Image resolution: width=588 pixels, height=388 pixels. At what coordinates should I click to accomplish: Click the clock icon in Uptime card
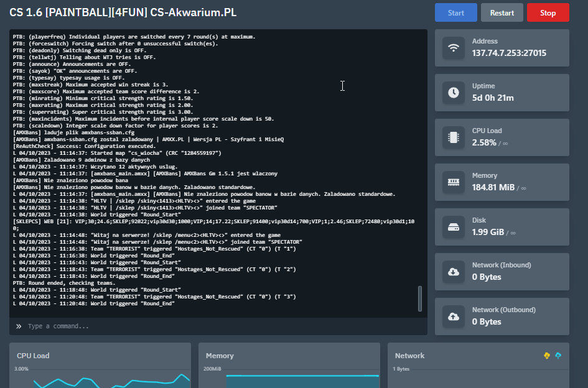(454, 93)
